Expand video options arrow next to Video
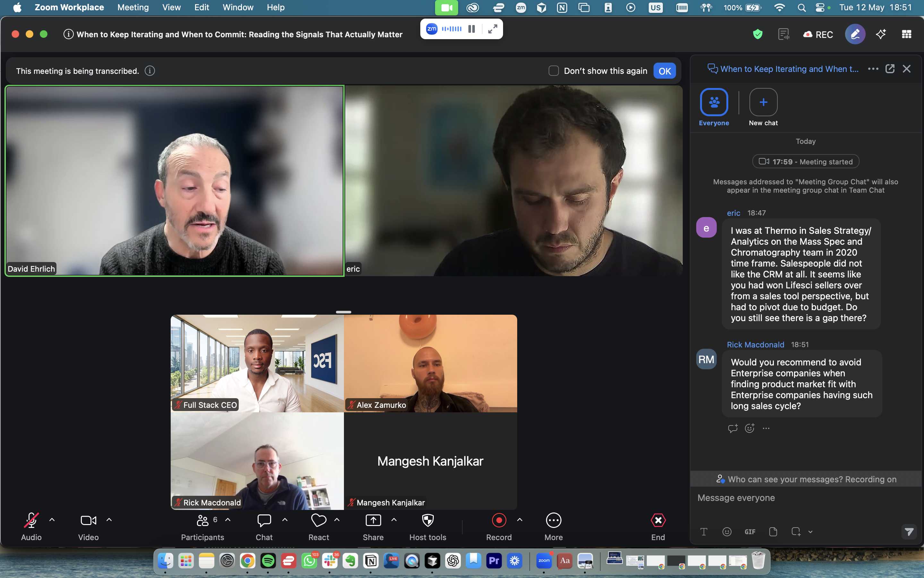The height and width of the screenshot is (578, 924). pyautogui.click(x=109, y=520)
